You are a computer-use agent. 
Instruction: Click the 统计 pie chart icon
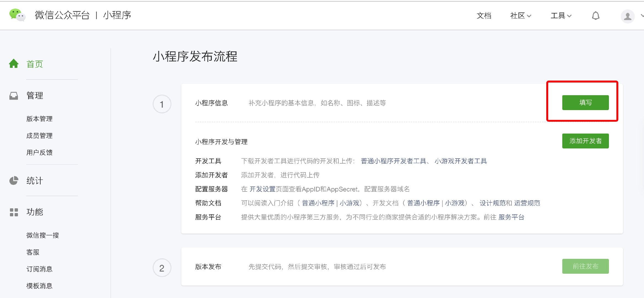point(14,181)
